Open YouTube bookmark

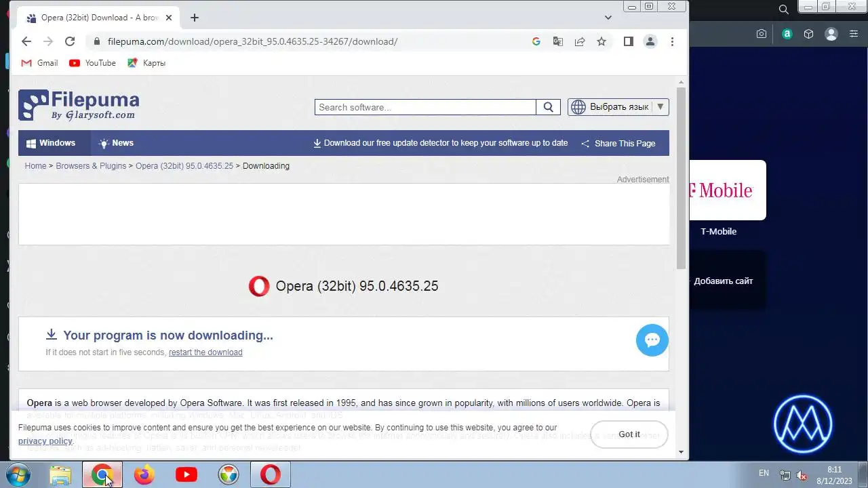tap(92, 63)
